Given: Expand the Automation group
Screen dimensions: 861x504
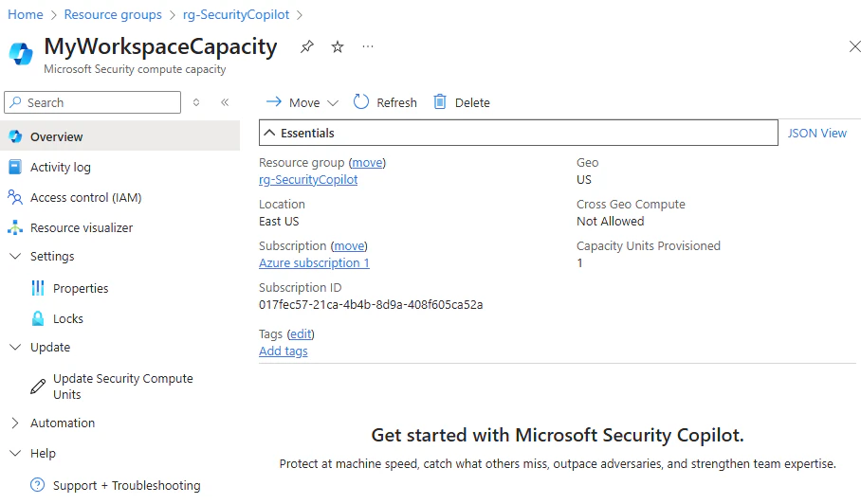Looking at the screenshot, I should tap(15, 423).
